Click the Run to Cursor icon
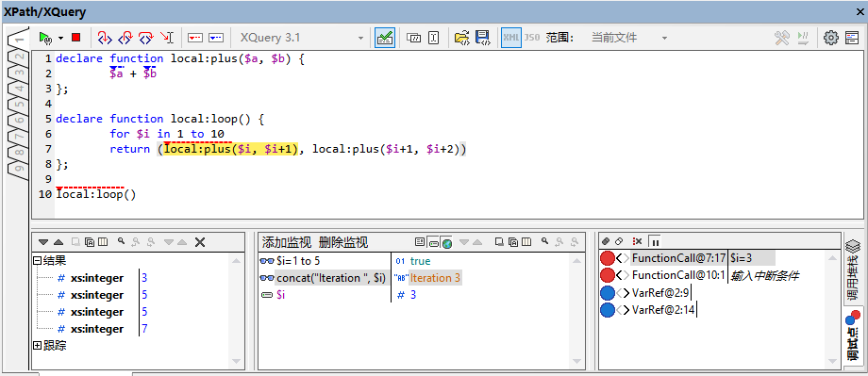The height and width of the screenshot is (376, 868). (167, 38)
